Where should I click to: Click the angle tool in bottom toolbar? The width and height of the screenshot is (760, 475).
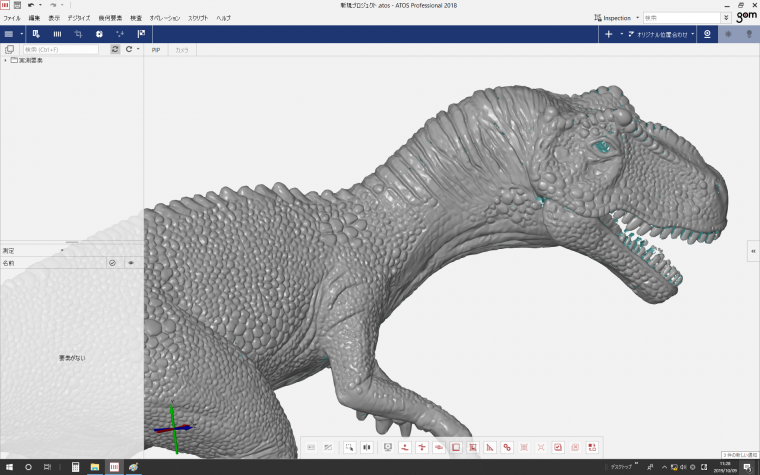coord(490,447)
